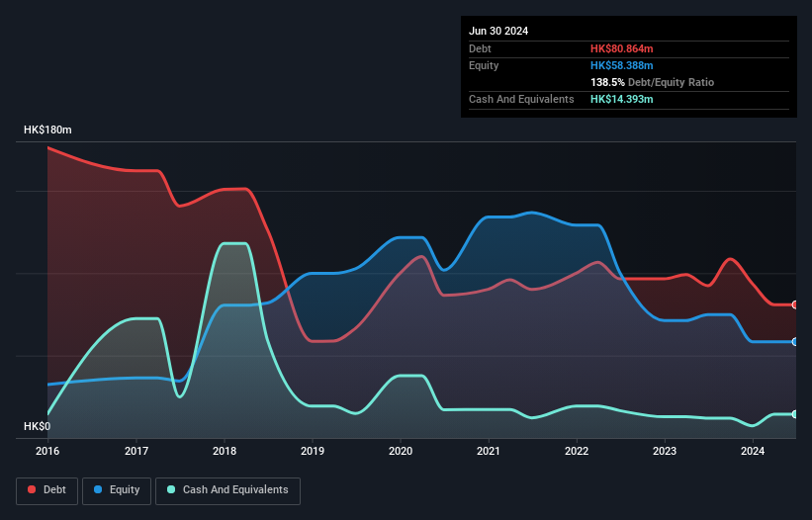Screen dimensions: 812x520
Task: Click the teal Cash legend dot
Action: [x=171, y=489]
